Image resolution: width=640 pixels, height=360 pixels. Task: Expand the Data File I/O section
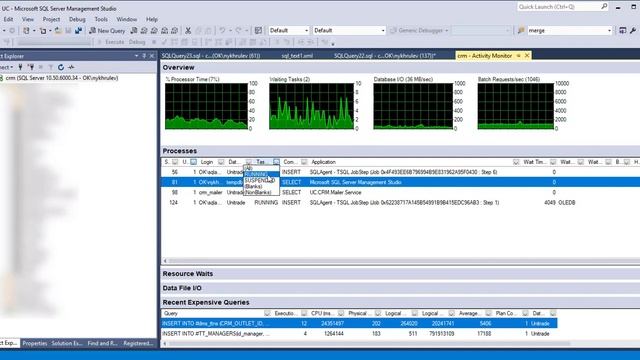click(x=400, y=288)
